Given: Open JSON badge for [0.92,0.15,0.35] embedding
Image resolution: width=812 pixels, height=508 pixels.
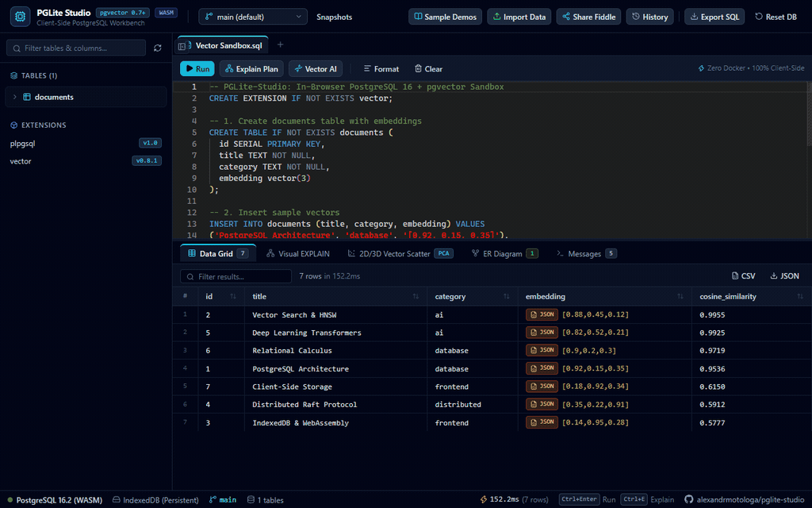Looking at the screenshot, I should click(542, 368).
